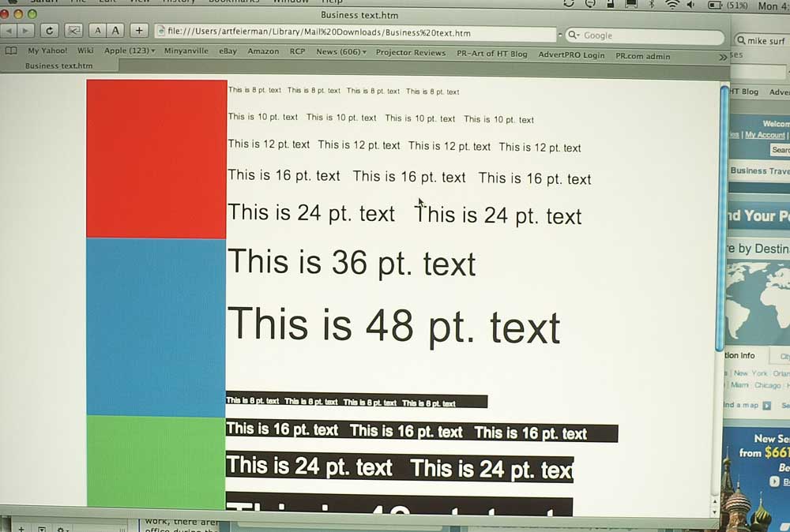Show all bookmarks with the open book icon

point(10,51)
